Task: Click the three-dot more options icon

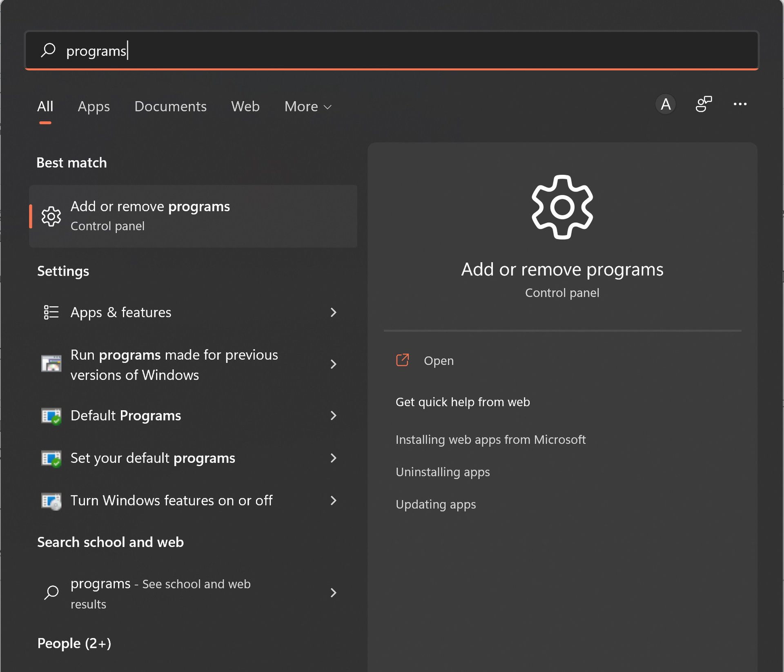Action: [x=740, y=105]
